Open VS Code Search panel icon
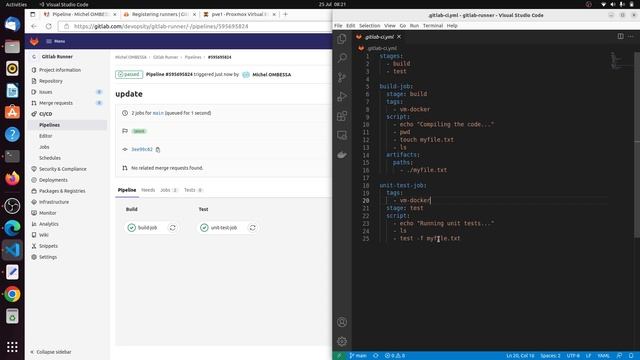The width and height of the screenshot is (640, 360). click(x=342, y=58)
